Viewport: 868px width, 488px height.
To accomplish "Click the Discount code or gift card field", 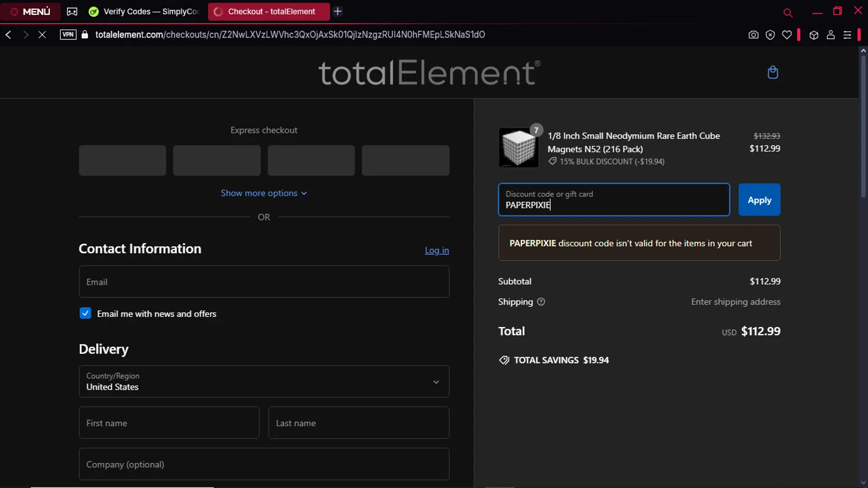I will click(614, 200).
